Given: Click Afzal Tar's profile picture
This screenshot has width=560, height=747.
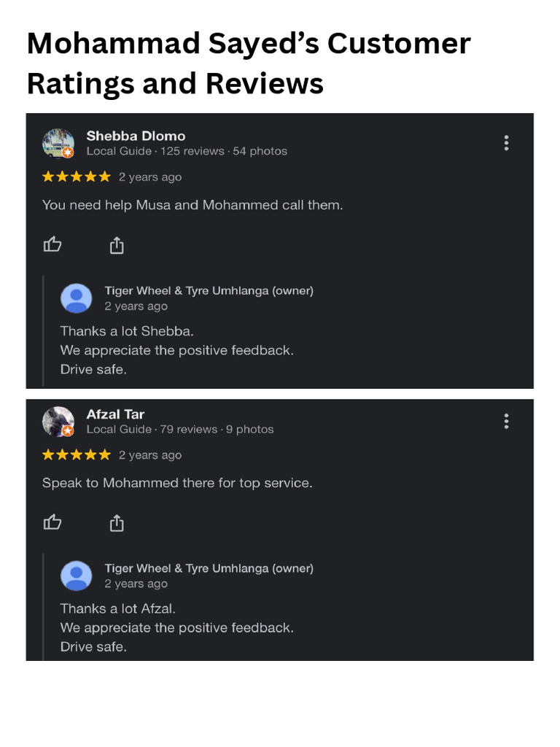Looking at the screenshot, I should point(58,422).
